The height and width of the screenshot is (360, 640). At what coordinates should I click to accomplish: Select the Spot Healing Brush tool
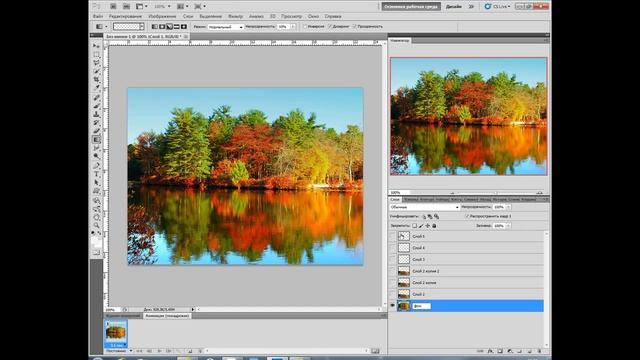pos(96,98)
